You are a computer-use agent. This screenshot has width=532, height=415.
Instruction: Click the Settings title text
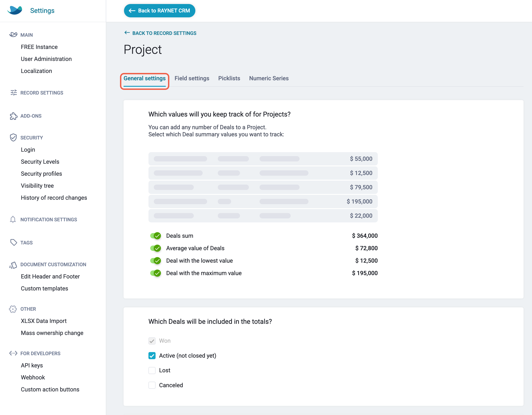[x=42, y=10]
